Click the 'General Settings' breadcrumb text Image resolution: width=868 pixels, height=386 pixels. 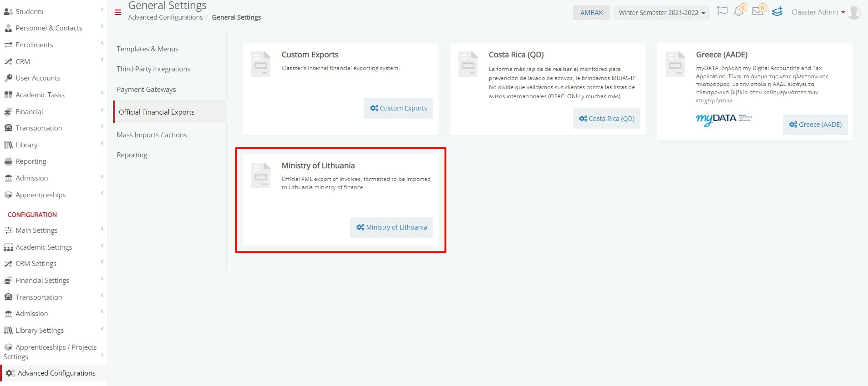point(236,17)
